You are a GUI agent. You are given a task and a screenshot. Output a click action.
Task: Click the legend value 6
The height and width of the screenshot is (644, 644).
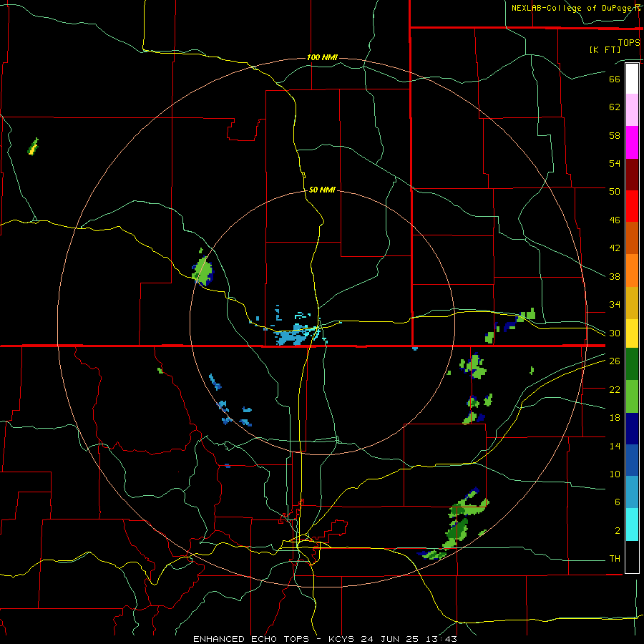pos(618,502)
